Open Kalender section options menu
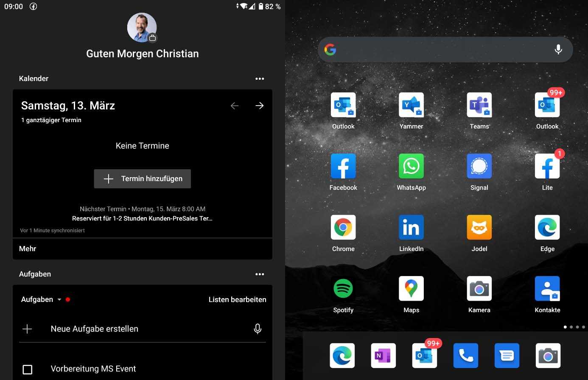Viewport: 588px width, 380px height. click(x=260, y=78)
